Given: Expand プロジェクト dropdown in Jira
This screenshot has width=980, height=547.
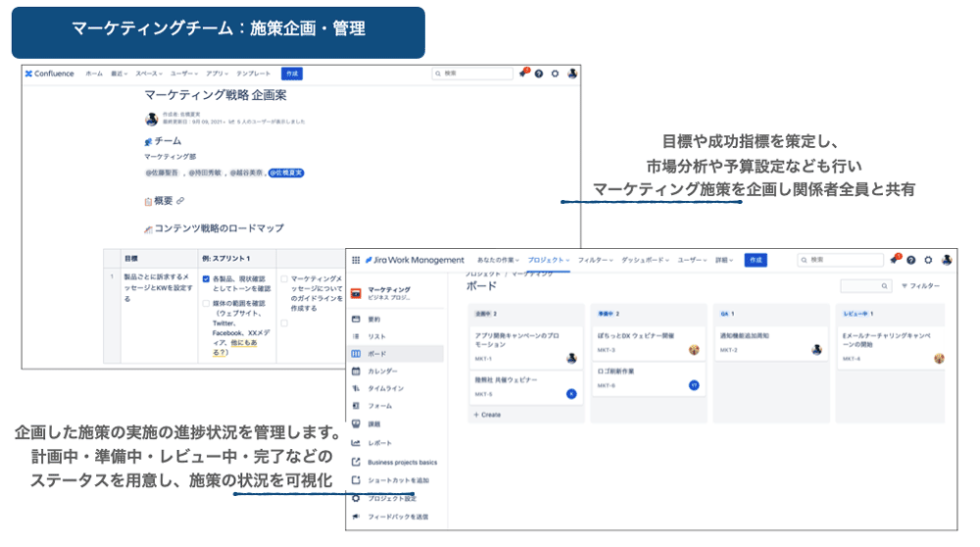Looking at the screenshot, I should click(549, 260).
